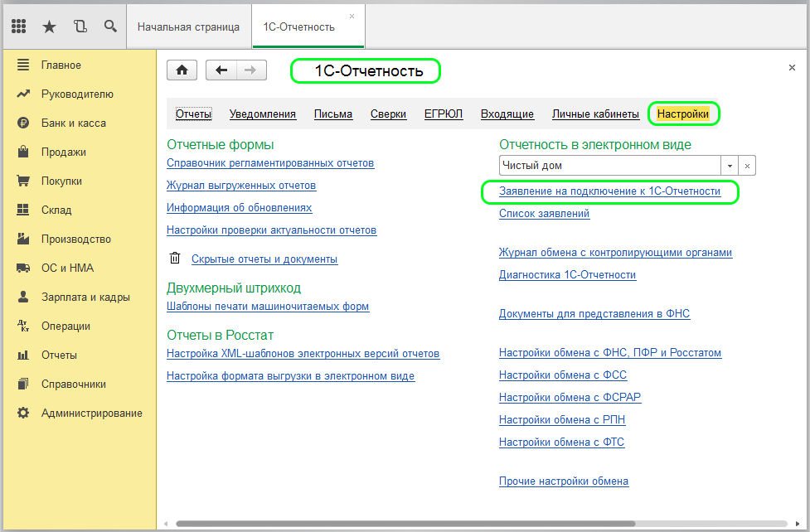The height and width of the screenshot is (532, 810).
Task: Open Настройки обмена с ФТС link
Action: tap(561, 443)
